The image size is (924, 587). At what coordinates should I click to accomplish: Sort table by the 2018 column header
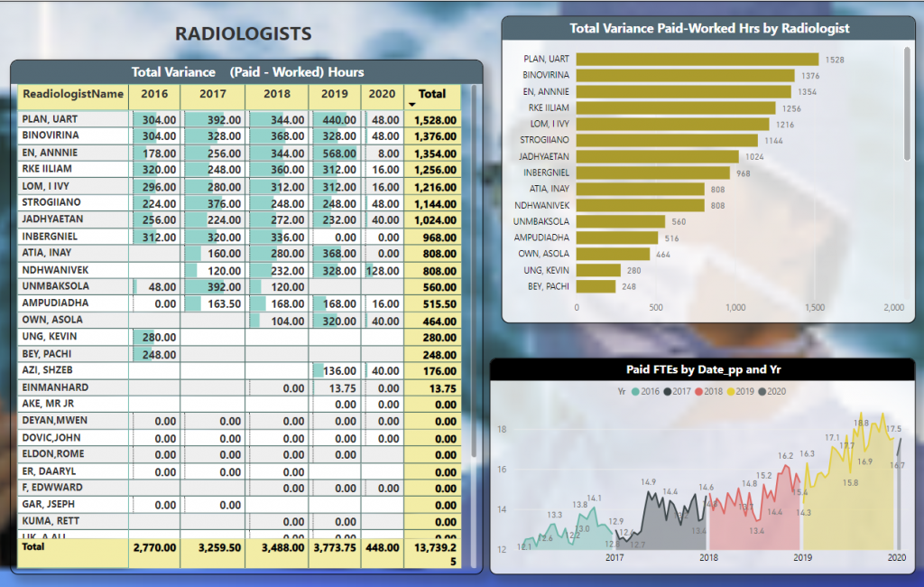(x=277, y=94)
